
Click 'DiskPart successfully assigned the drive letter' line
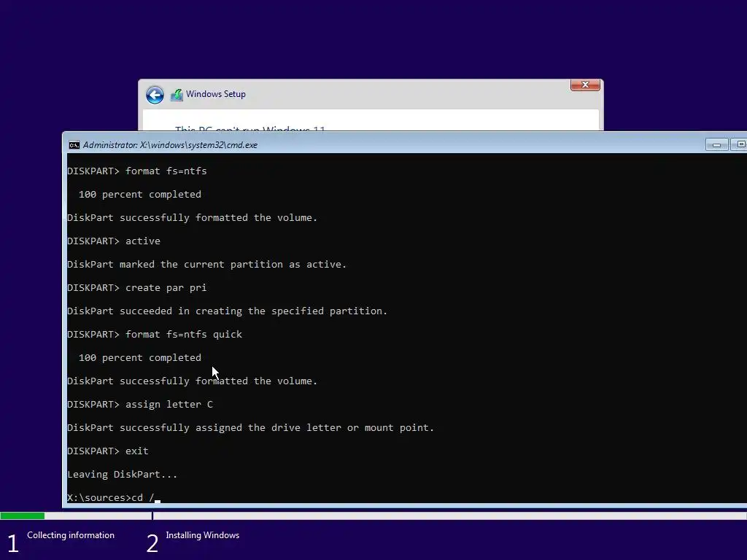(251, 427)
